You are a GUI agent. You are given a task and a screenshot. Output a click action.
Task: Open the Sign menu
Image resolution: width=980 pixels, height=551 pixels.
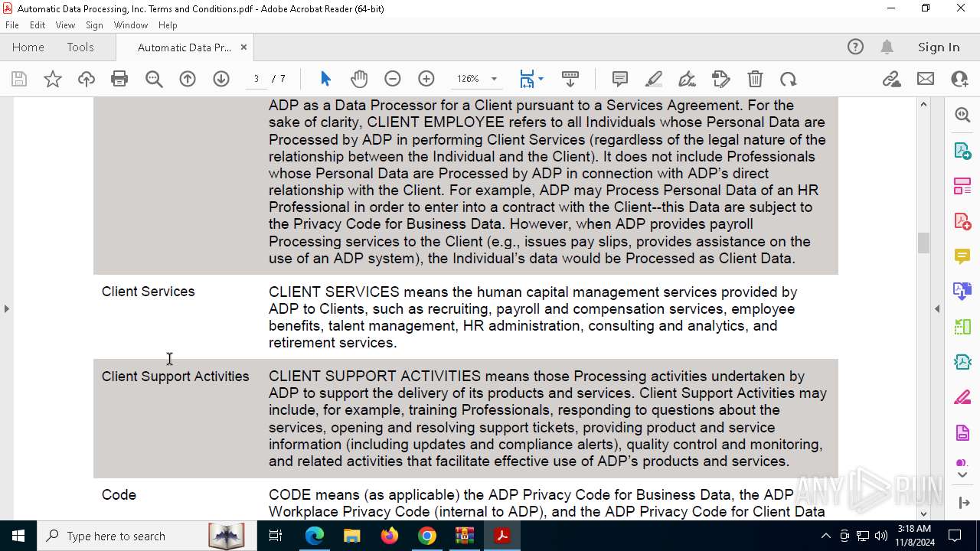[95, 25]
